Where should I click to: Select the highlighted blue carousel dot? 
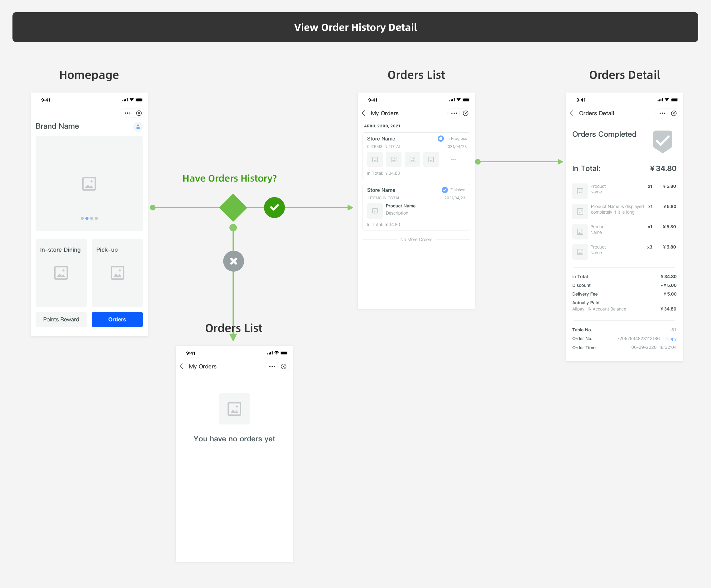coord(87,218)
